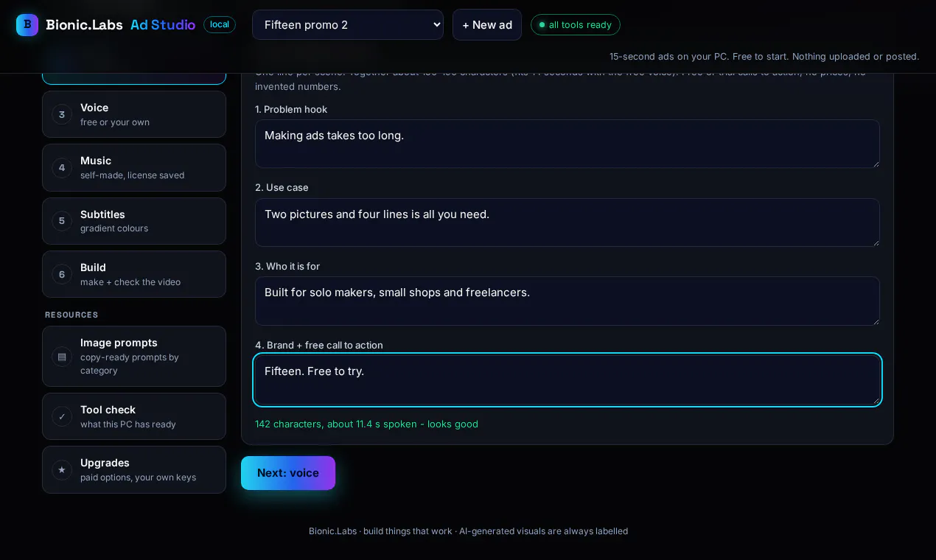Screen dimensions: 936x560
Task: Click the Bionic.Labs brand name
Action: click(x=84, y=25)
